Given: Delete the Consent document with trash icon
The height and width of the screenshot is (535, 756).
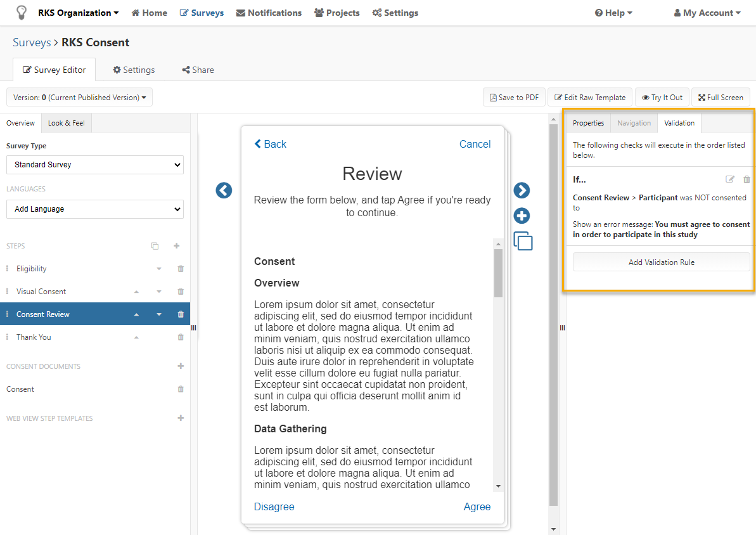Looking at the screenshot, I should click(x=181, y=389).
